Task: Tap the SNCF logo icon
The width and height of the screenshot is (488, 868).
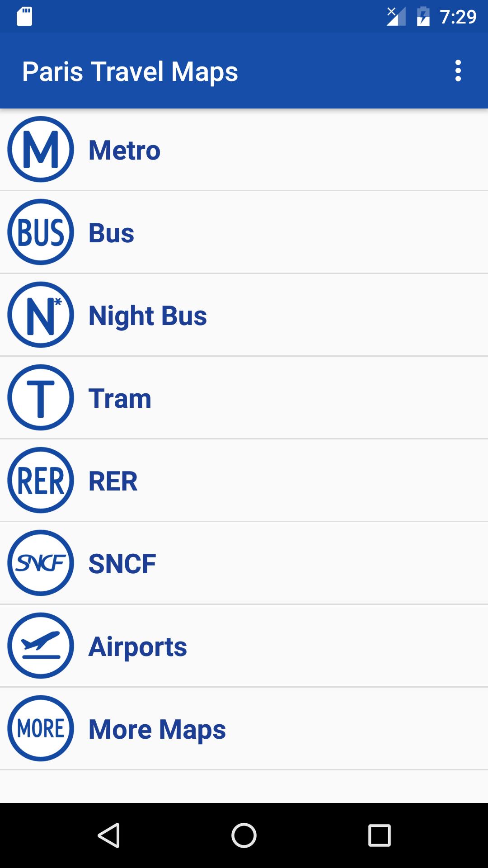Action: click(41, 563)
